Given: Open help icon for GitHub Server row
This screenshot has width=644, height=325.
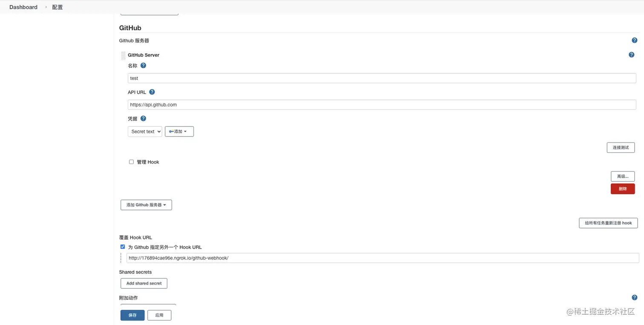Looking at the screenshot, I should click(x=631, y=55).
